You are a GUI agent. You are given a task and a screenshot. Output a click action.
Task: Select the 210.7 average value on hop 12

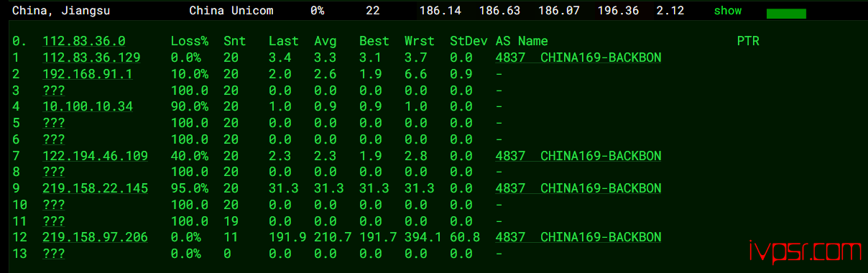pos(332,237)
